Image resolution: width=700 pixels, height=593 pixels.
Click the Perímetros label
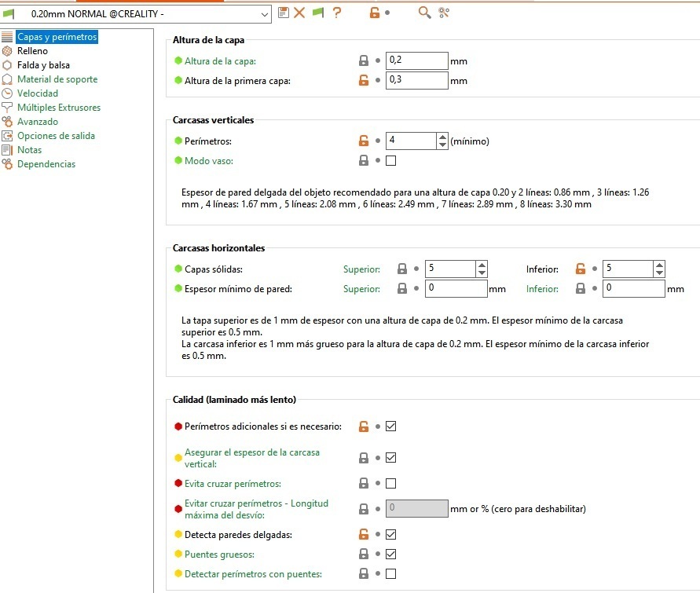click(x=208, y=141)
